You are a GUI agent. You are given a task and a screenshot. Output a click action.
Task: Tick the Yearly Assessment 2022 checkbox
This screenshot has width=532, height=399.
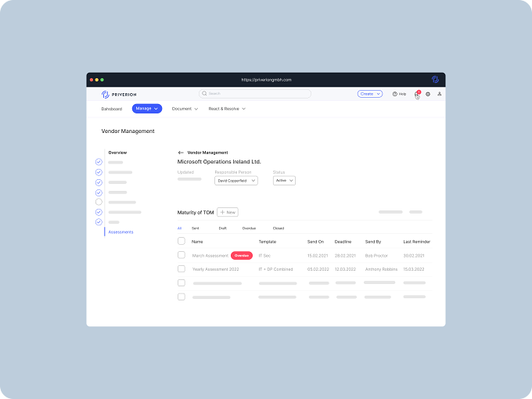182,268
